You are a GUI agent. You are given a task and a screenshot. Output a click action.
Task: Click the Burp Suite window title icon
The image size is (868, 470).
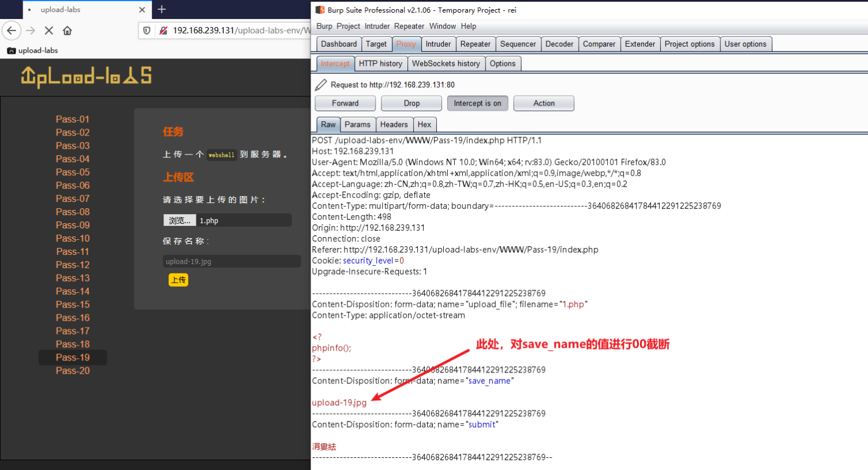[x=320, y=10]
